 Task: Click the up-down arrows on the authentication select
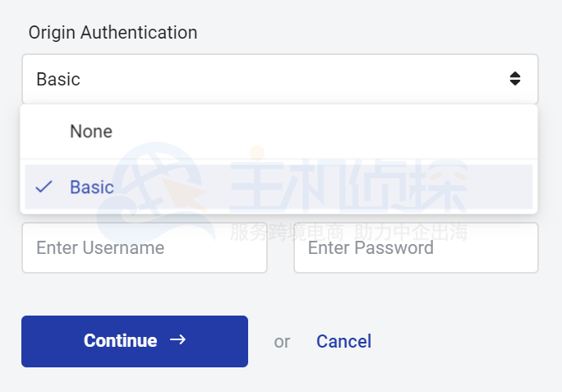tap(515, 79)
